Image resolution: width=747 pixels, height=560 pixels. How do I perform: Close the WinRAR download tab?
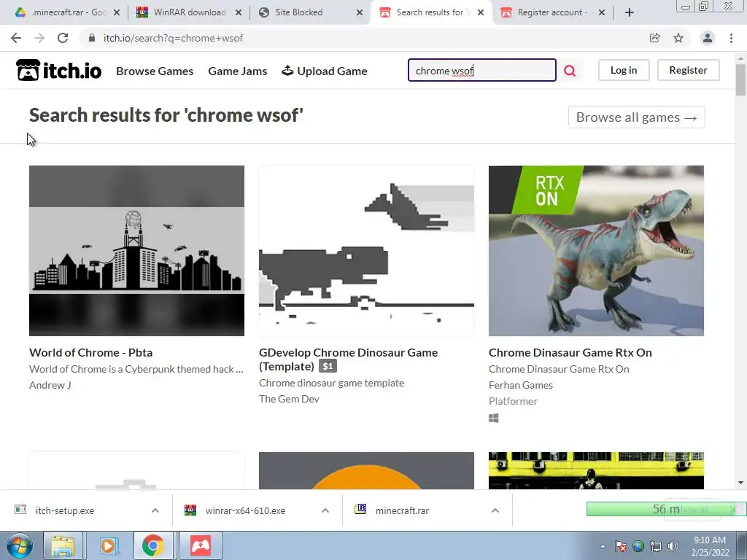[x=239, y=12]
